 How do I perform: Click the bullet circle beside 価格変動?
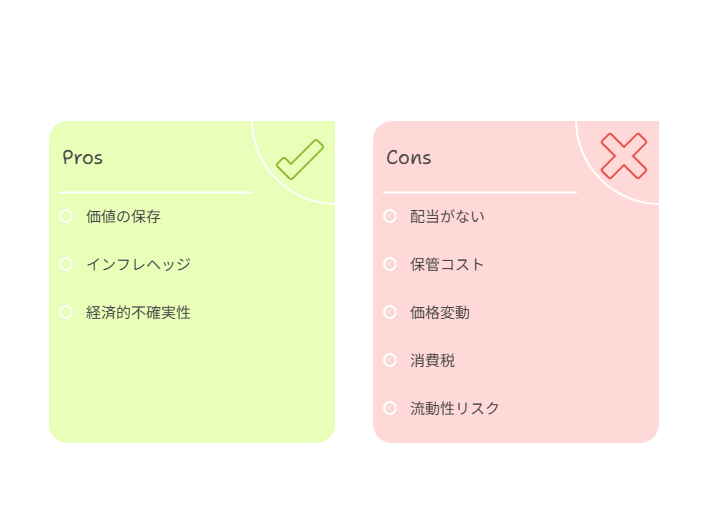point(390,312)
